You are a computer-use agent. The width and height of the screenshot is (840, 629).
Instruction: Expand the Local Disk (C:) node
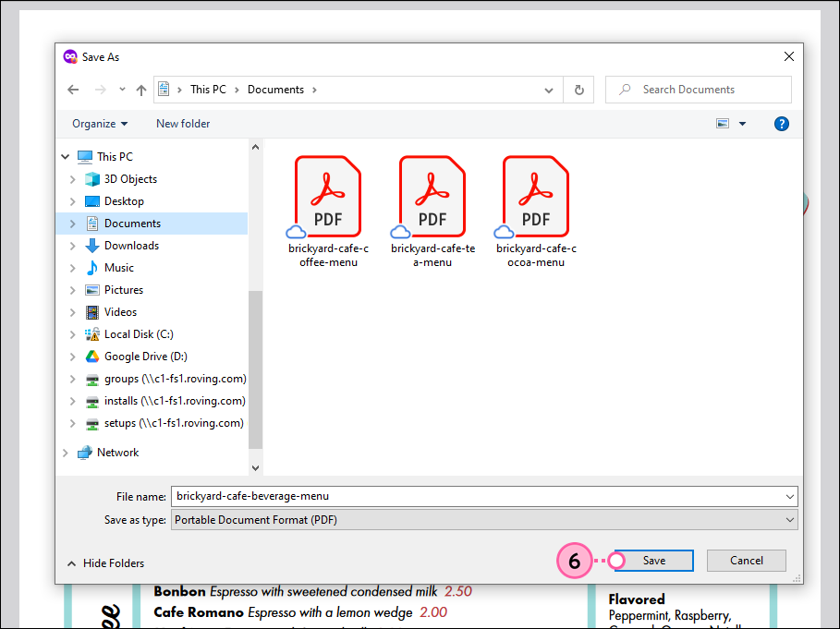point(73,334)
